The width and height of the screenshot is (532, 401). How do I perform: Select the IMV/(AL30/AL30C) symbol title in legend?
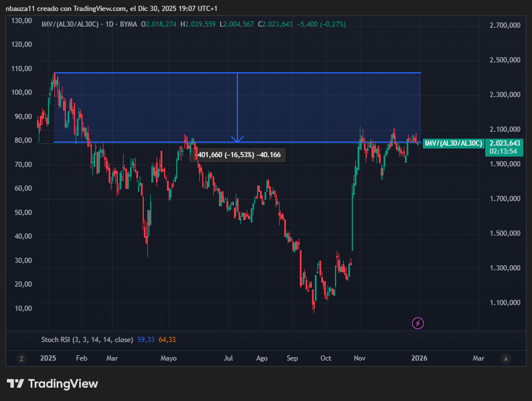(69, 24)
